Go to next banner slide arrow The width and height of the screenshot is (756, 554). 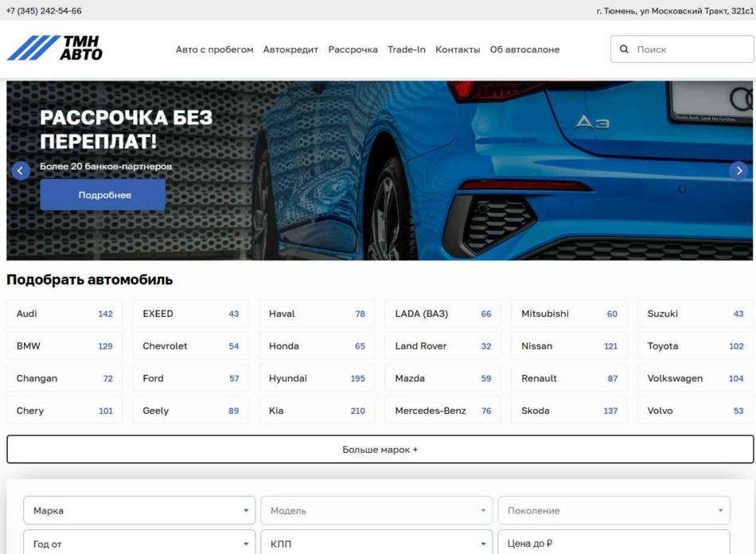(738, 170)
